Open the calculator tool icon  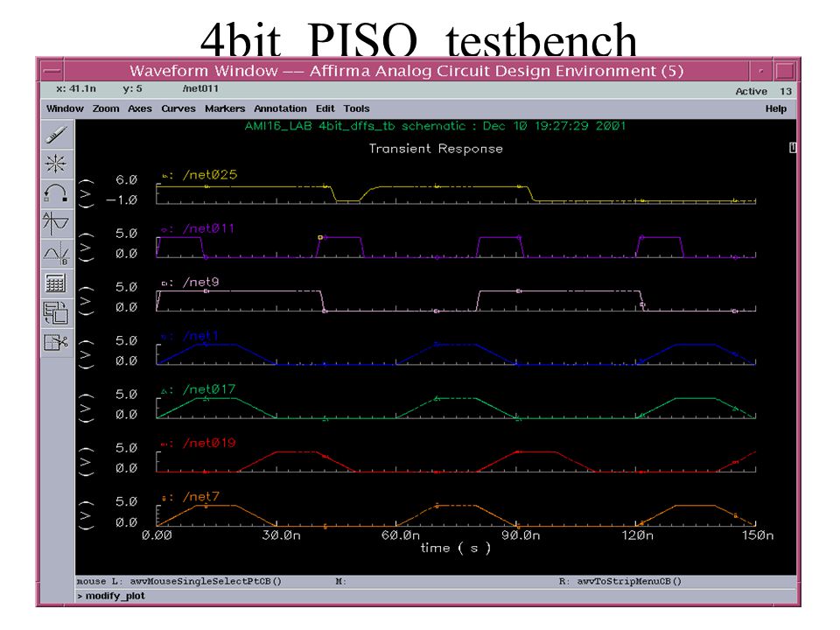coord(56,283)
